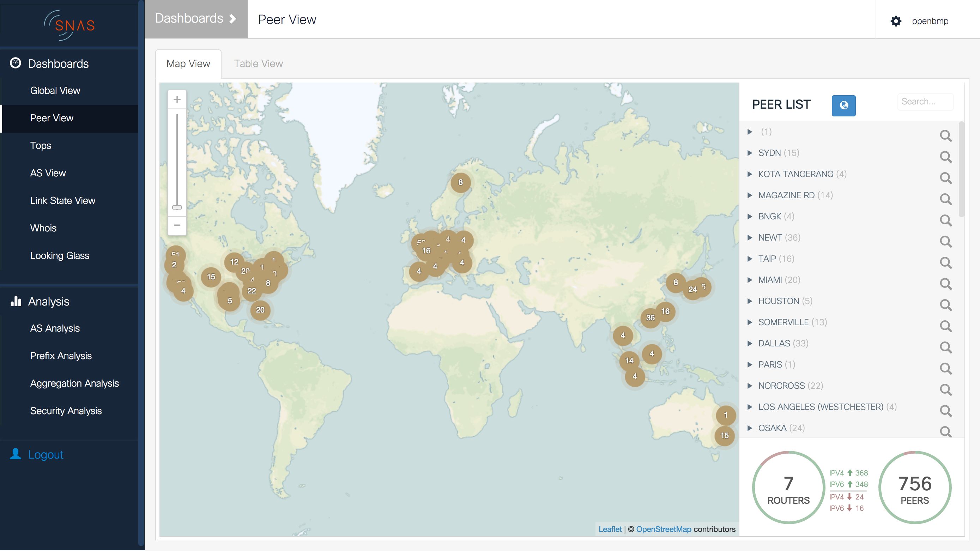The image size is (980, 551).
Task: Click the 7 Routers circle gauge
Action: (x=788, y=488)
